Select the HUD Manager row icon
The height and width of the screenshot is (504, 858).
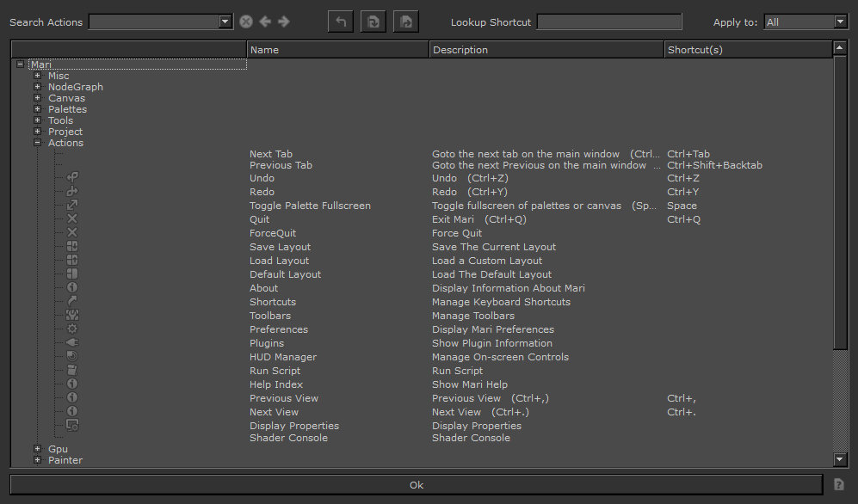(72, 357)
